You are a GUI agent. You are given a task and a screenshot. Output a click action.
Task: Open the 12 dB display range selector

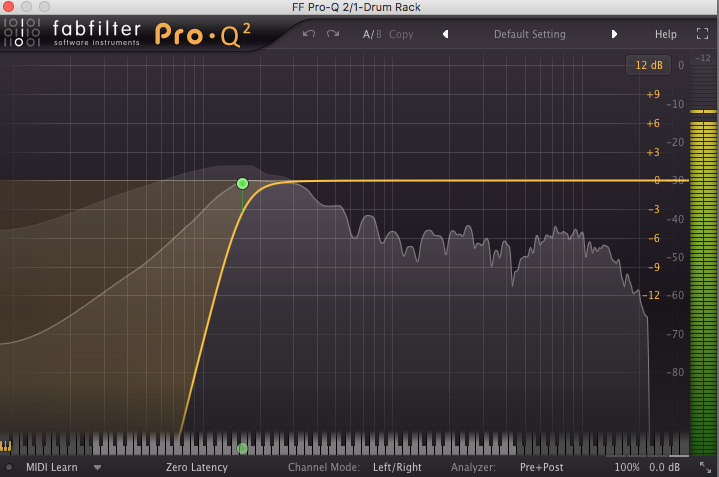click(x=648, y=65)
